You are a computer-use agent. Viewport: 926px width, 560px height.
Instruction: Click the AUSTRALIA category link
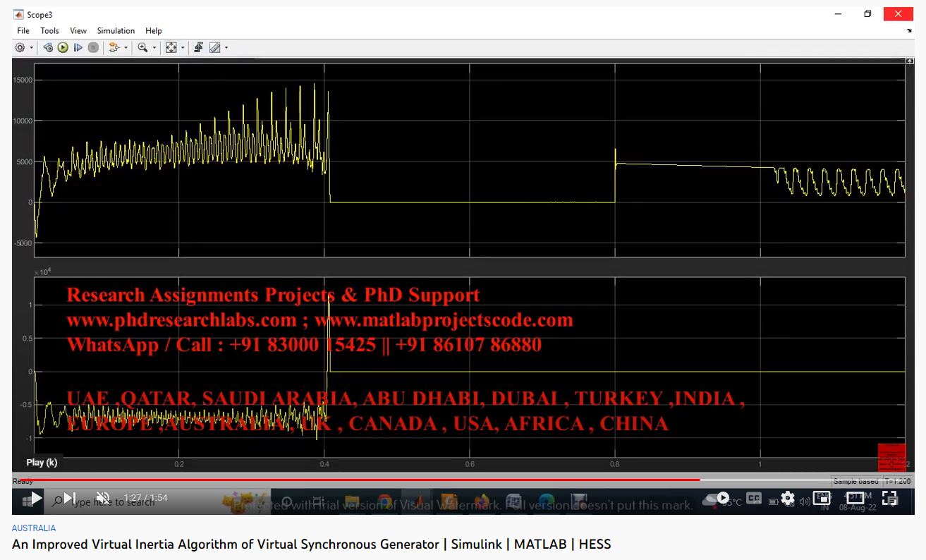tap(34, 528)
